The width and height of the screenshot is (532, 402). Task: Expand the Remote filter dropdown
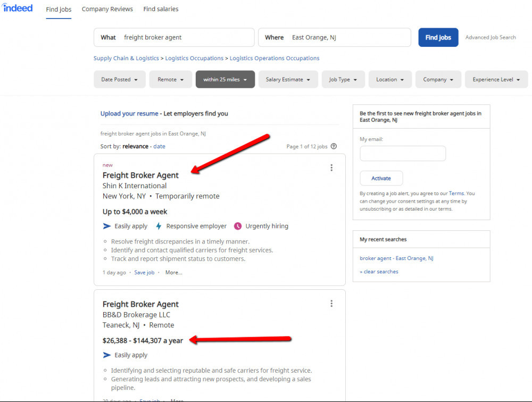point(171,79)
